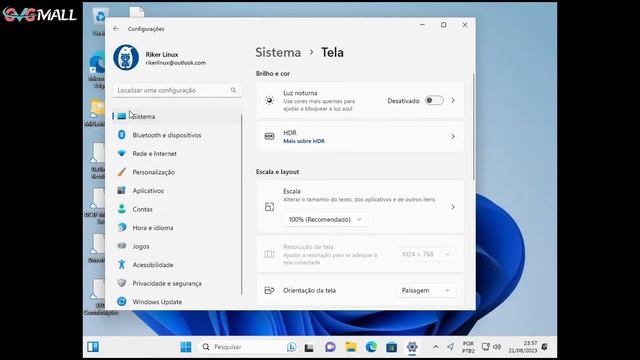This screenshot has height=360, width=640.
Task: Expand the Escala settings chevron
Action: coord(453,207)
